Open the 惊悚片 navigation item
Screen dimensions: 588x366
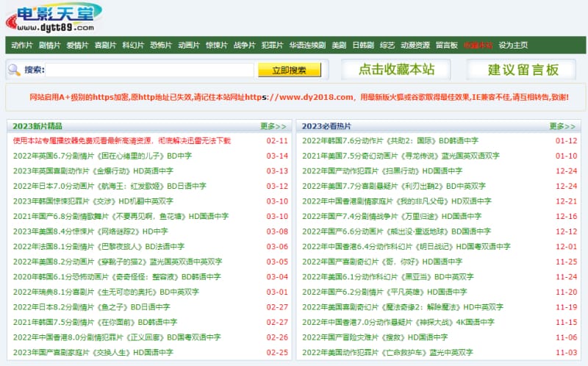(216, 46)
